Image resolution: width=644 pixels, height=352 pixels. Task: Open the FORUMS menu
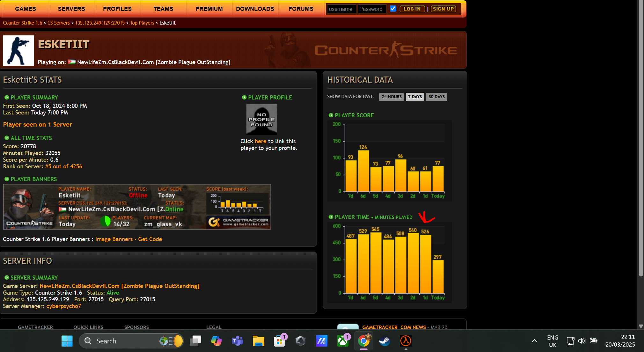pyautogui.click(x=301, y=9)
